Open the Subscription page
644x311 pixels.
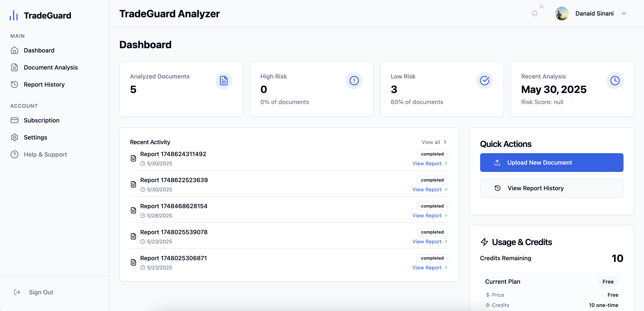coord(42,120)
